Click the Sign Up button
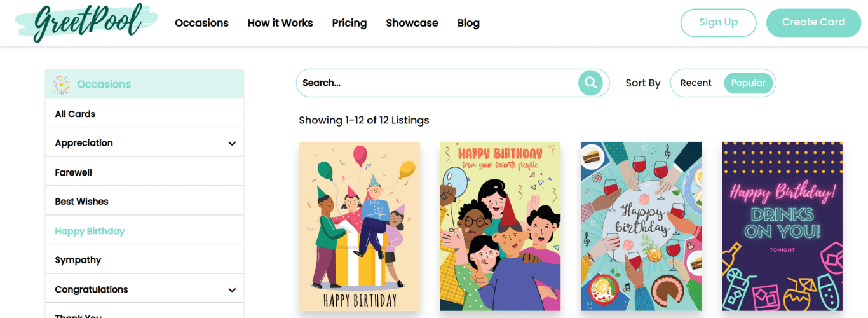 pos(718,22)
